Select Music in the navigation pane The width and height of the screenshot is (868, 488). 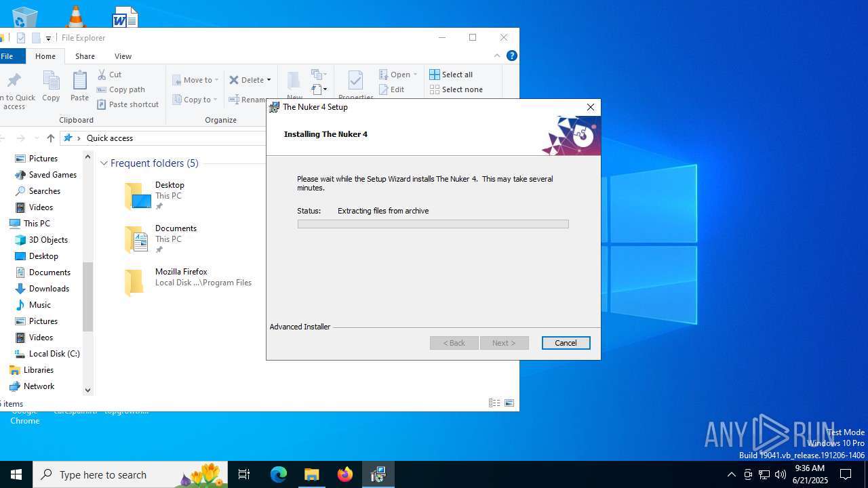tap(33, 305)
